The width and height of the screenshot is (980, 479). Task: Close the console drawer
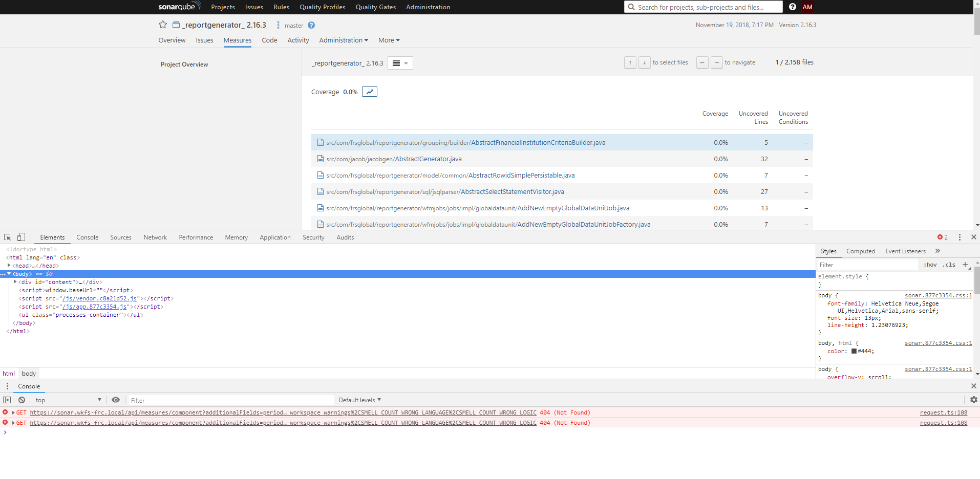click(x=974, y=386)
